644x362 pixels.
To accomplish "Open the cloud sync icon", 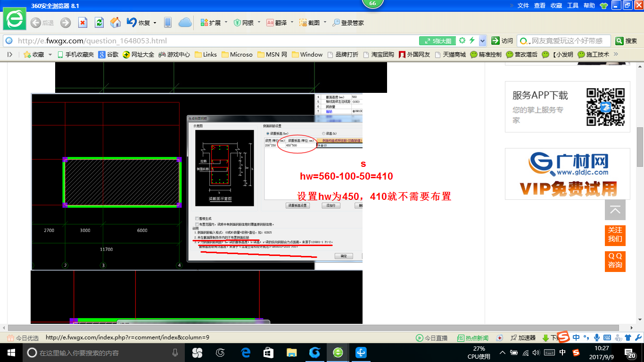I will click(x=185, y=23).
